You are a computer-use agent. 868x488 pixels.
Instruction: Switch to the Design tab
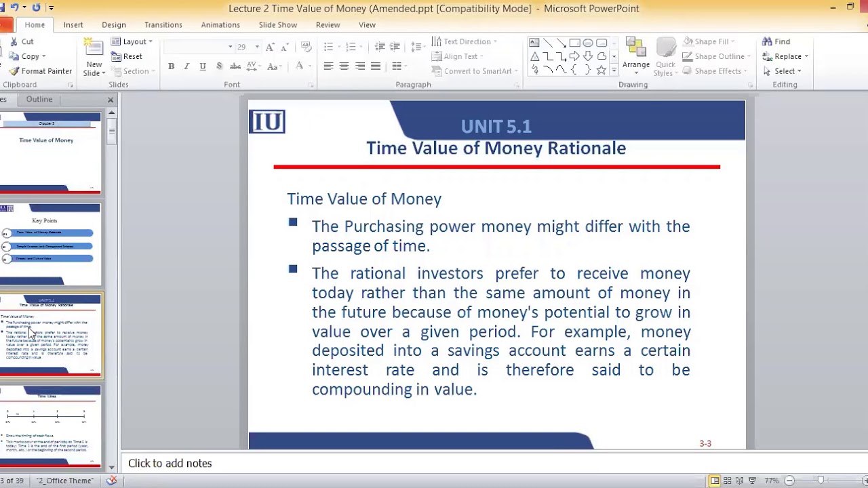[114, 24]
